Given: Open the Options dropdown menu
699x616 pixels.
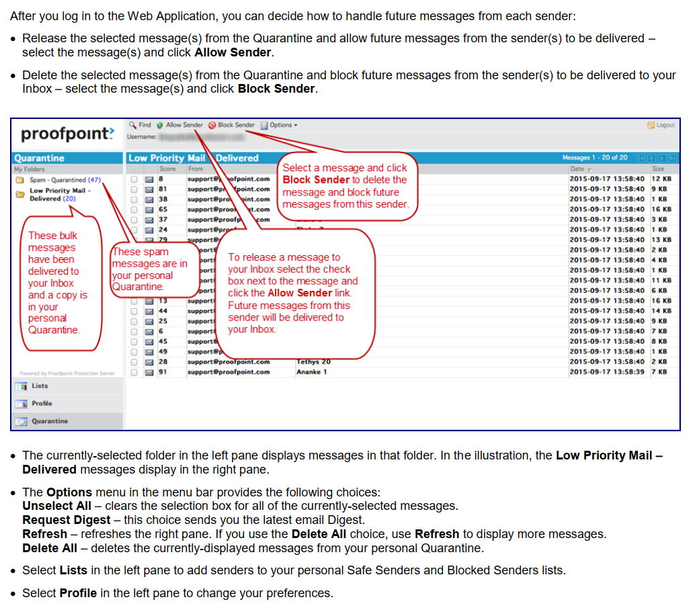Looking at the screenshot, I should click(280, 125).
